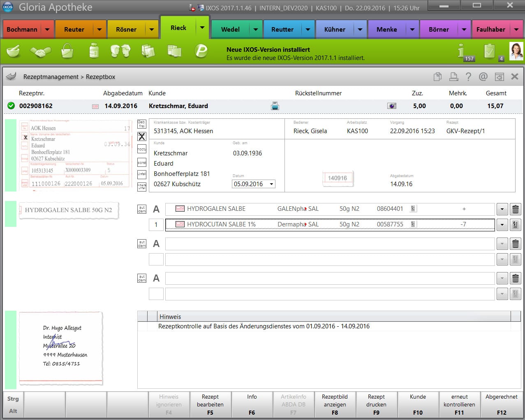
Task: Open the Wedel tab dropdown arrow
Action: coord(256,30)
